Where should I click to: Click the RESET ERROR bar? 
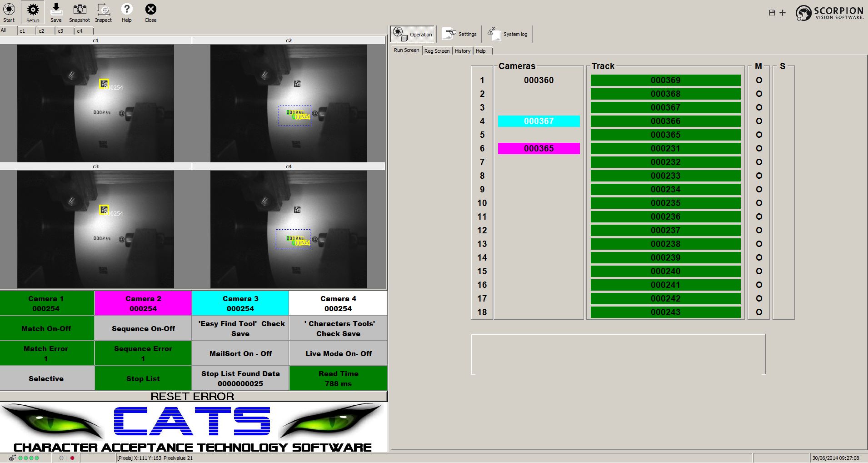[x=193, y=396]
